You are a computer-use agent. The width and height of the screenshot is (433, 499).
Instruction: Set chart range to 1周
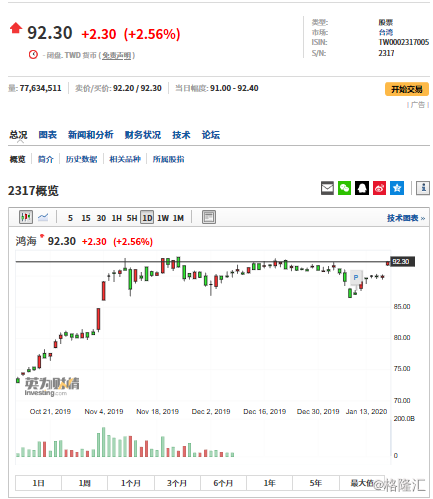tap(84, 483)
